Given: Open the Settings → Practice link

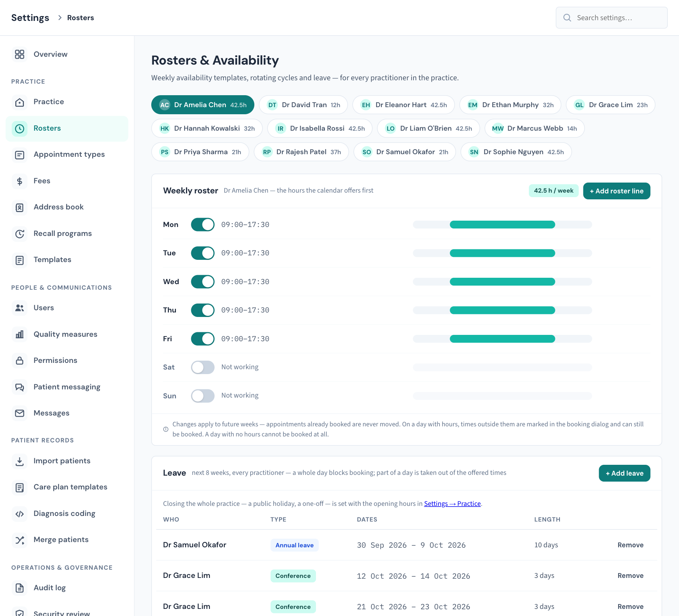Looking at the screenshot, I should (x=452, y=504).
